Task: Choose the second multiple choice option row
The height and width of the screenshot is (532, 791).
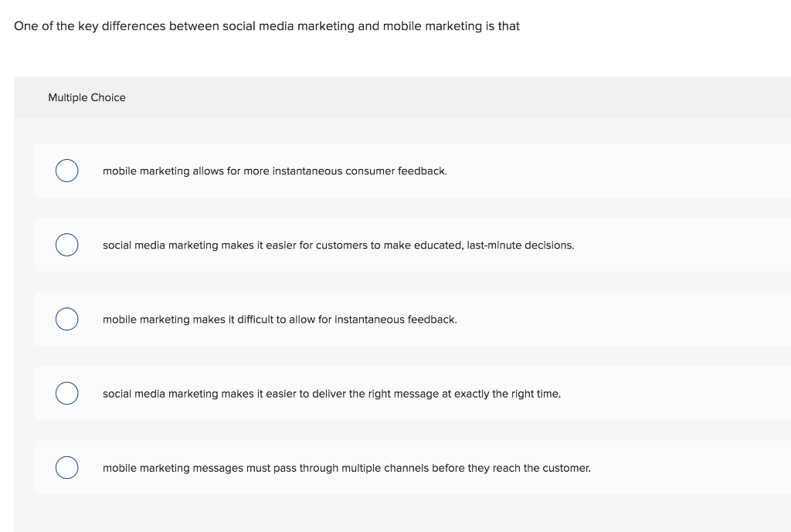Action: click(x=386, y=244)
